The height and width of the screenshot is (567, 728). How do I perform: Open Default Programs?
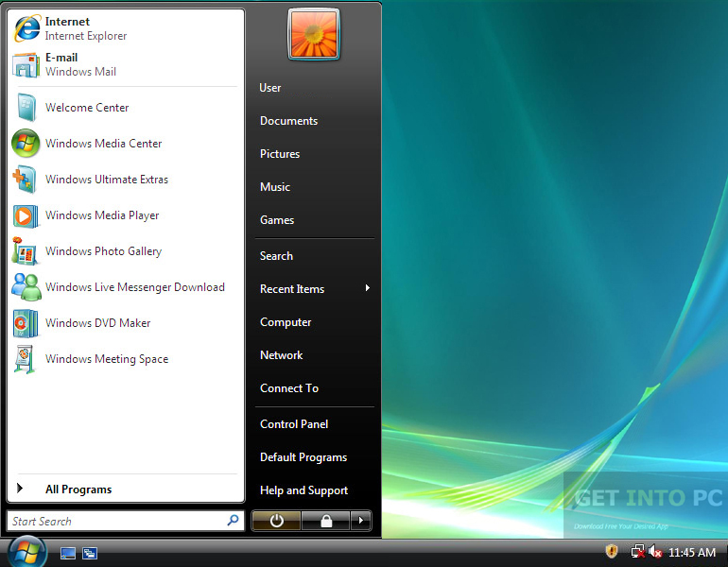303,457
